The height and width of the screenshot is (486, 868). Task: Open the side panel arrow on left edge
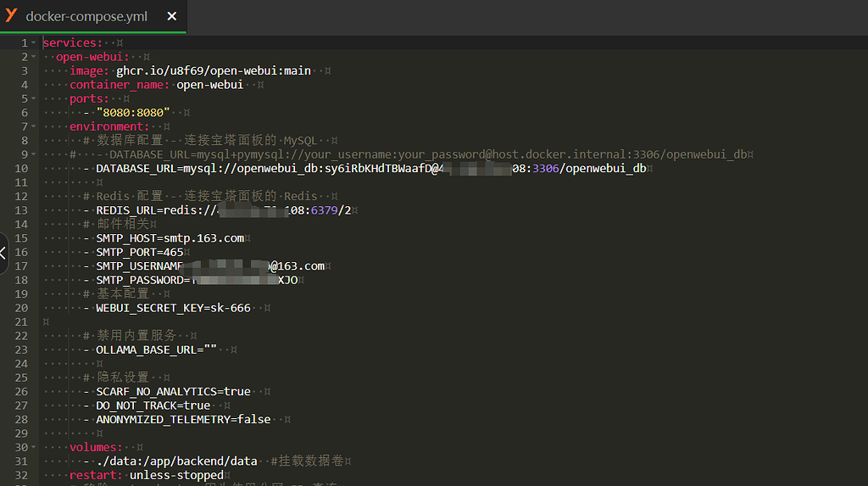3,254
